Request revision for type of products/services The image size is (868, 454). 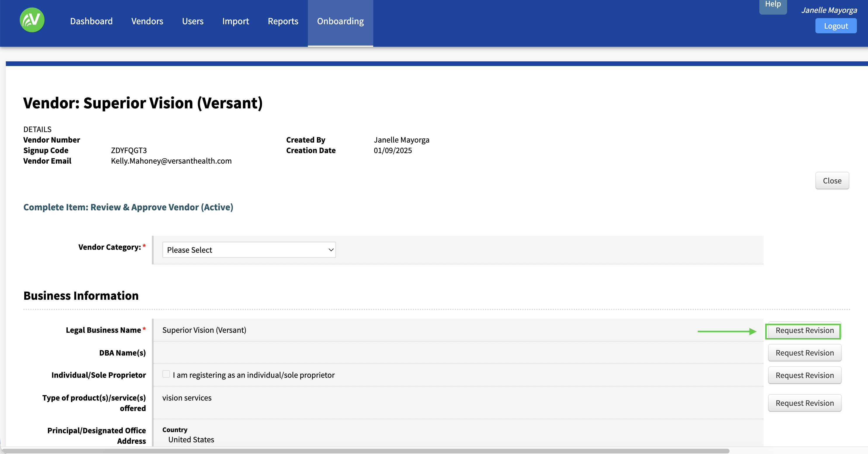(x=804, y=403)
